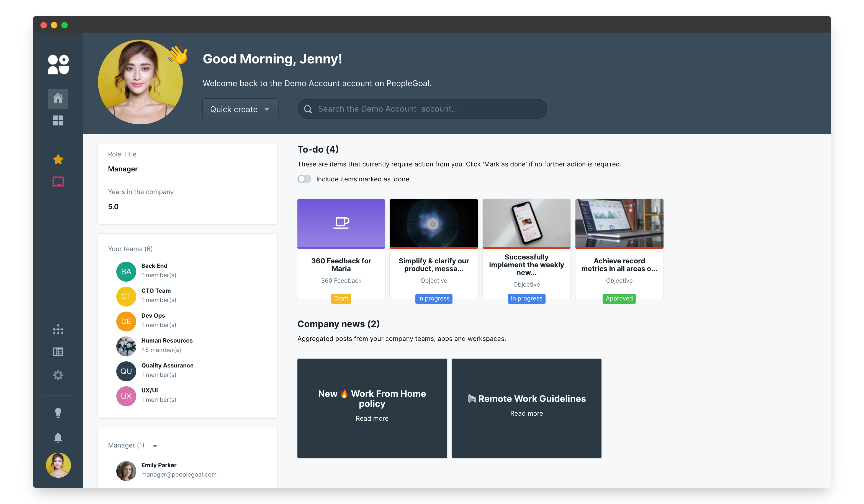Select the CTO Team name

click(x=156, y=291)
